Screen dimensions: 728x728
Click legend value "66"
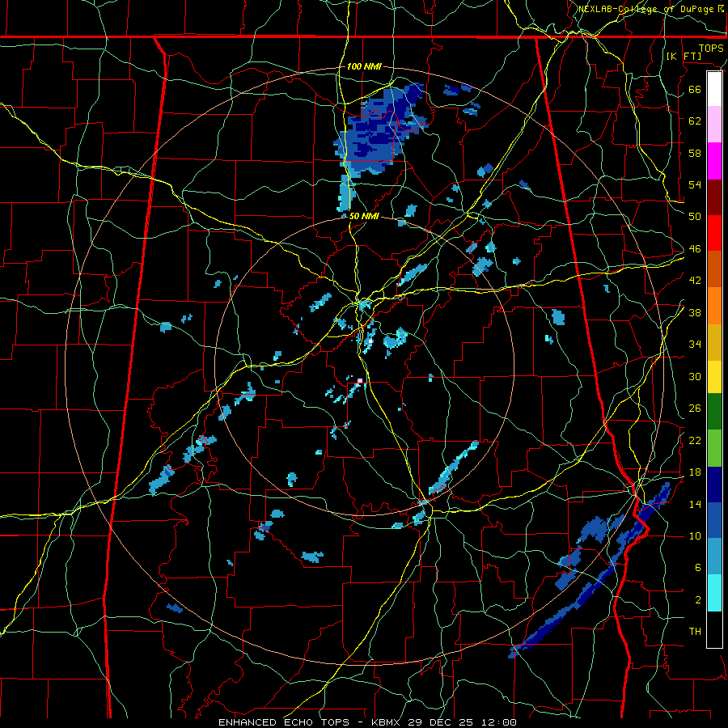[695, 89]
